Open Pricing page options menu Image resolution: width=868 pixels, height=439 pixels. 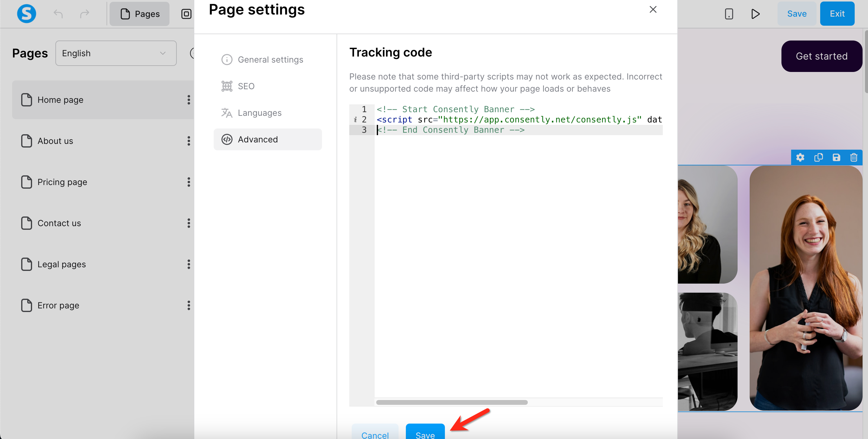189,182
